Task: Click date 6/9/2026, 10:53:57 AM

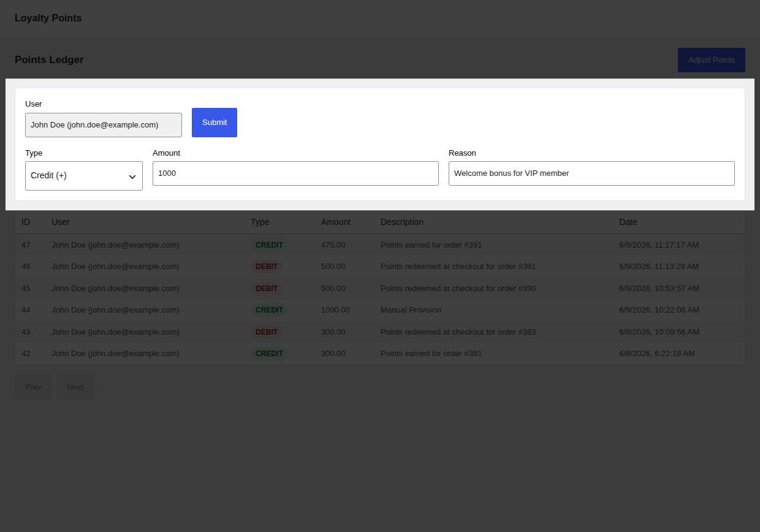Action: coord(659,289)
